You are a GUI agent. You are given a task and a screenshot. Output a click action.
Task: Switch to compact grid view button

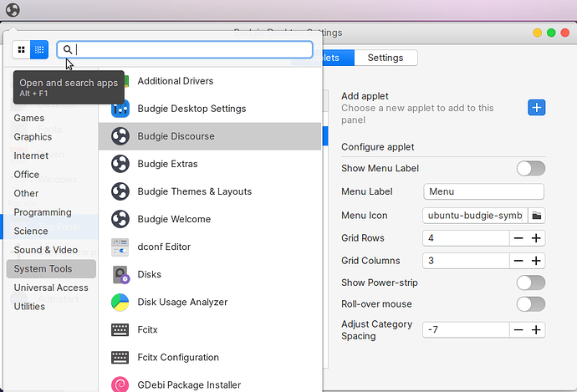[x=21, y=50]
